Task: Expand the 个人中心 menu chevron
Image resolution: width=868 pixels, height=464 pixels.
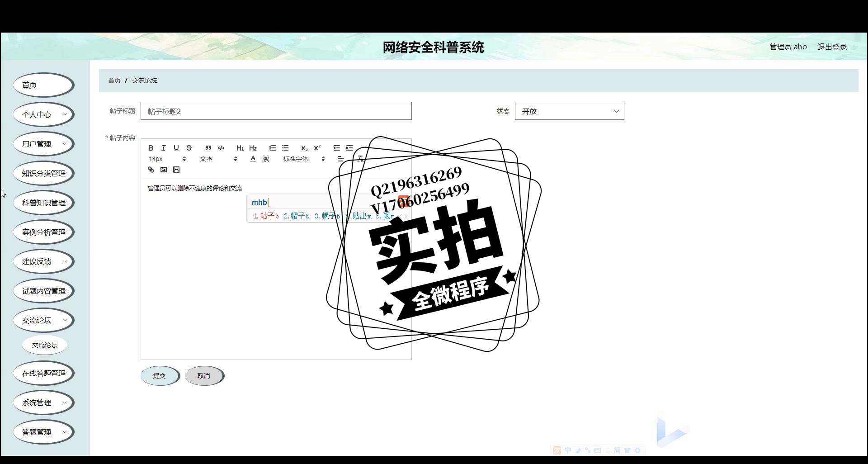Action: pos(65,114)
